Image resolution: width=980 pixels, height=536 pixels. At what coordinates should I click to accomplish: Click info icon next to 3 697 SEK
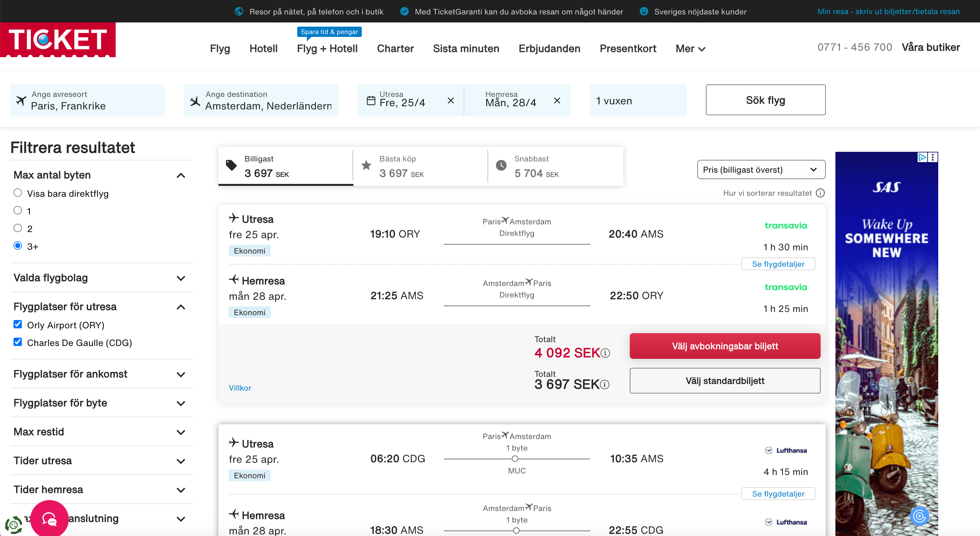[x=604, y=385]
